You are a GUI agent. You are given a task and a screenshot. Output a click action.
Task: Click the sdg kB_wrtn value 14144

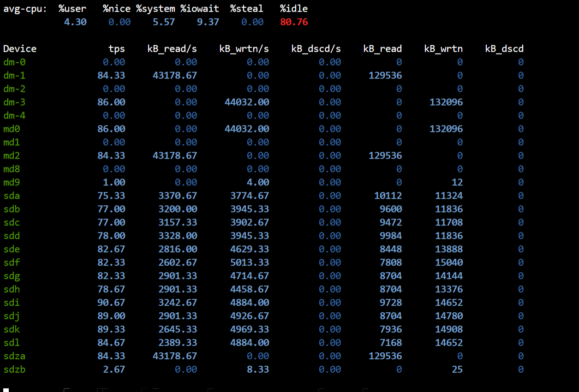[449, 276]
